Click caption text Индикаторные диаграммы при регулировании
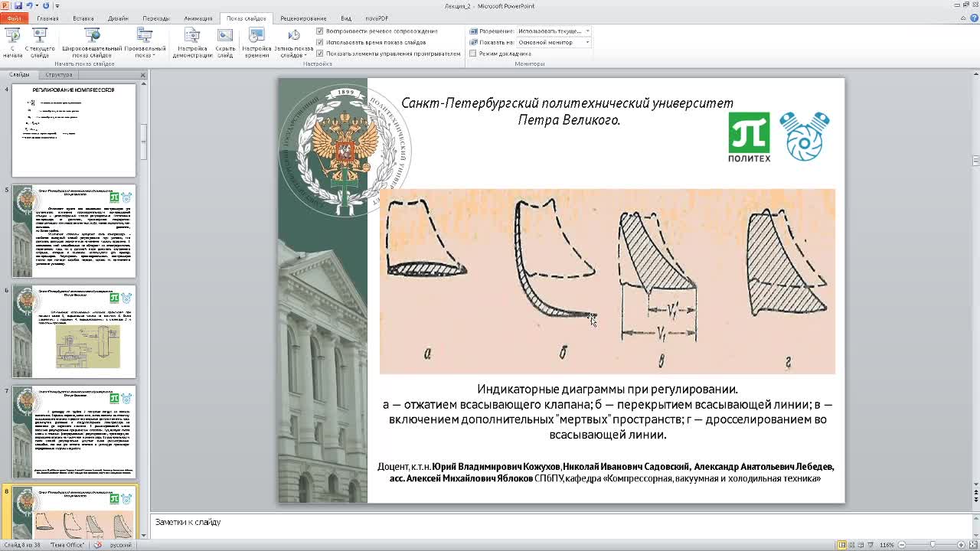Screen dimensions: 980x551 pyautogui.click(x=607, y=390)
